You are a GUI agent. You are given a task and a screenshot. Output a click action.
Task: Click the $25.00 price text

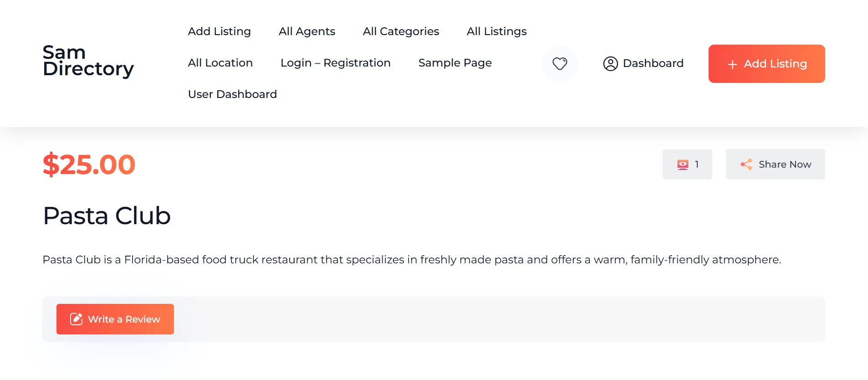(x=89, y=164)
